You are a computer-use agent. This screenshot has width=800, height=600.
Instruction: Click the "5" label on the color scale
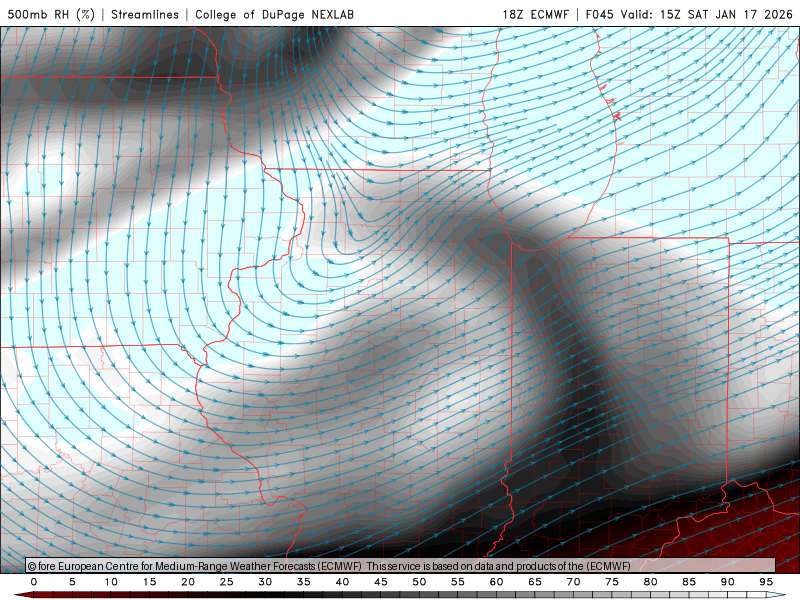tap(72, 582)
